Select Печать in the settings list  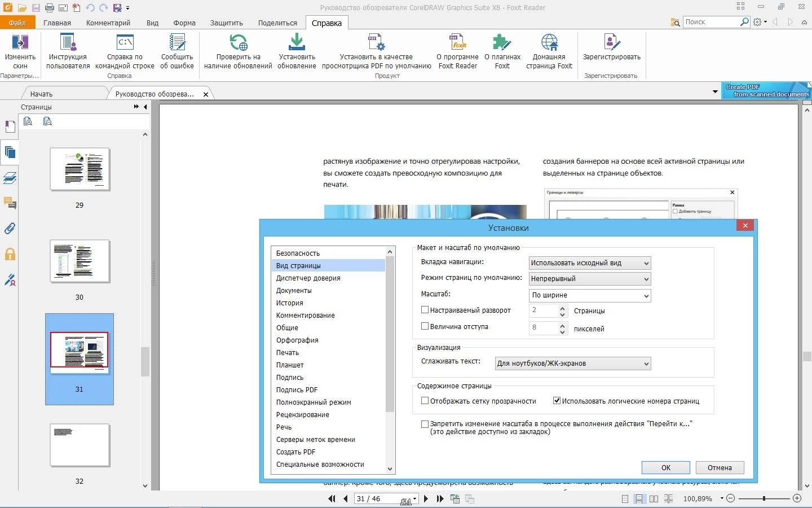click(328, 352)
